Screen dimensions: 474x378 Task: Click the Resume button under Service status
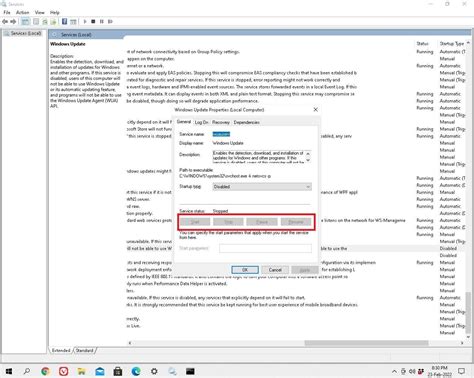(x=296, y=222)
